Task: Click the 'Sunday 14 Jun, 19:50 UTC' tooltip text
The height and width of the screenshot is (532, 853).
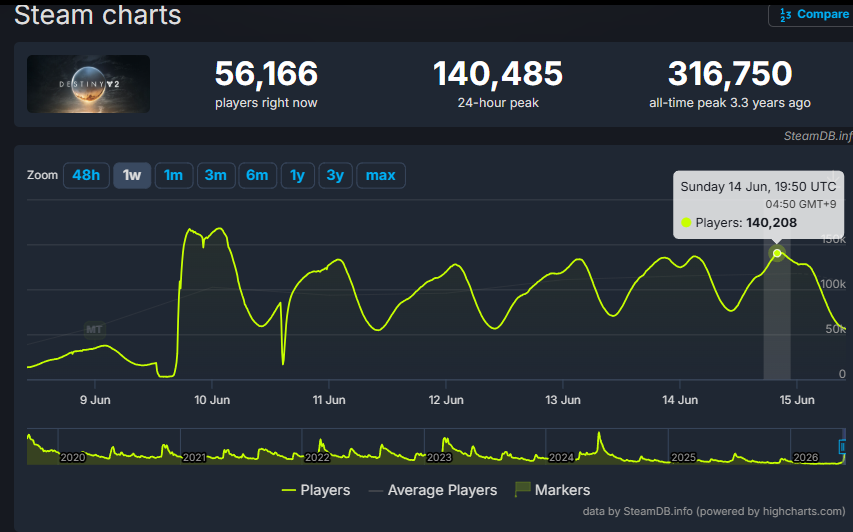Action: coord(758,187)
